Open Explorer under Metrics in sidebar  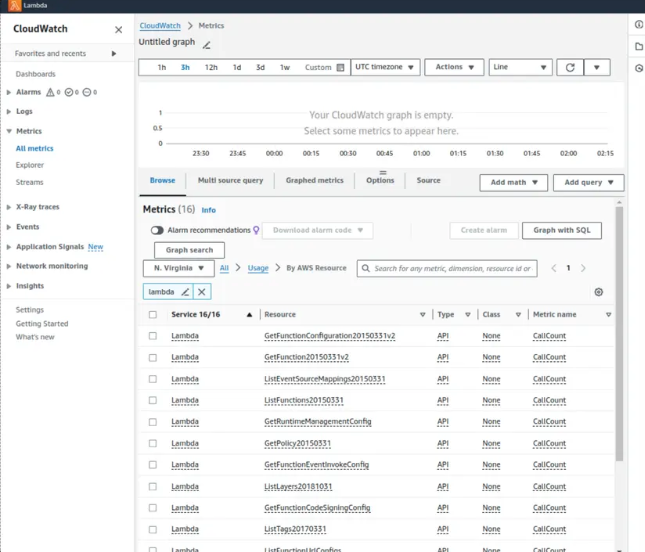pyautogui.click(x=30, y=165)
